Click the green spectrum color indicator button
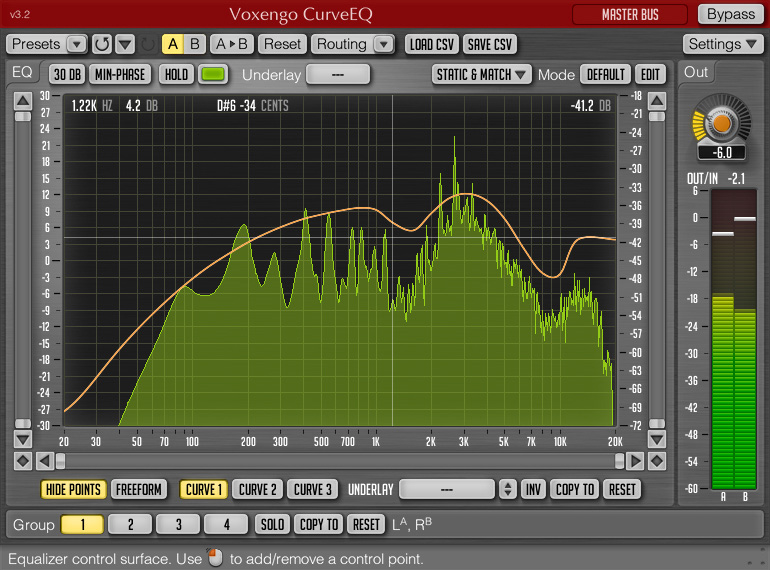This screenshot has width=770, height=570. 212,74
